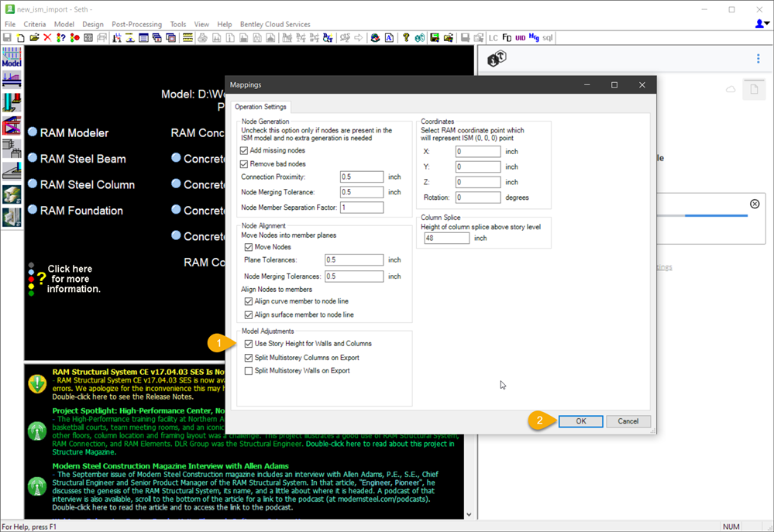774x532 pixels.
Task: Click 'Click here for more information' text
Action: (x=74, y=279)
